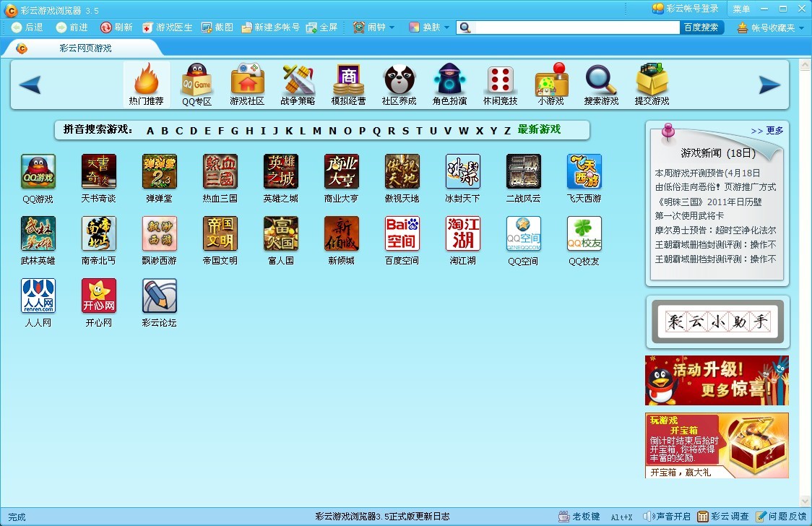Viewport: 812px width, 526px height.
Task: Click the 百度搜索 search button
Action: coord(701,27)
